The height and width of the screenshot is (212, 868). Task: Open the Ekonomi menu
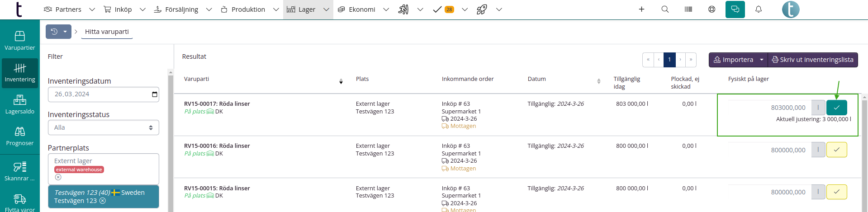point(362,9)
